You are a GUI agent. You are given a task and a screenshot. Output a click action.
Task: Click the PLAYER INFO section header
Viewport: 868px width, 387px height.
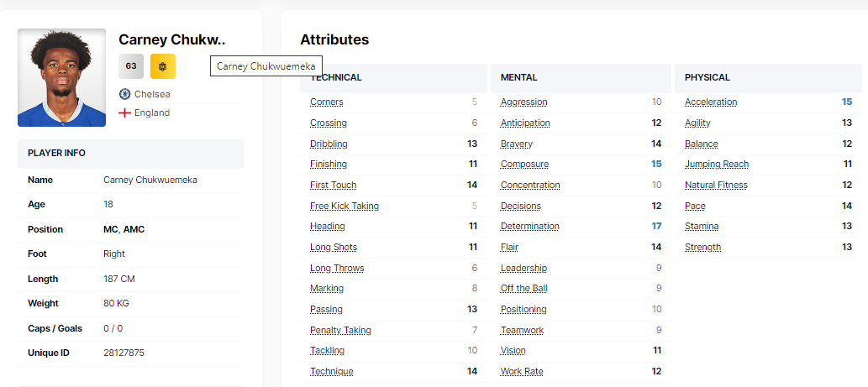tap(56, 153)
